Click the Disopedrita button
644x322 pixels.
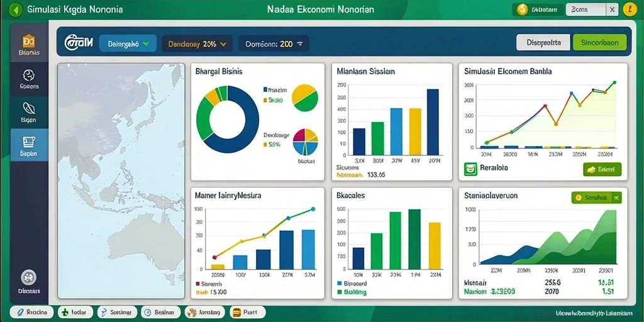[543, 42]
